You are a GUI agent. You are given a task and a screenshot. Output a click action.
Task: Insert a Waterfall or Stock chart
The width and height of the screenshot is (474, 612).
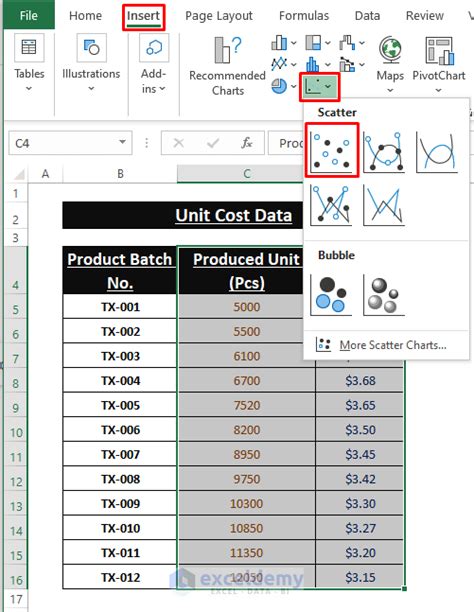347,43
